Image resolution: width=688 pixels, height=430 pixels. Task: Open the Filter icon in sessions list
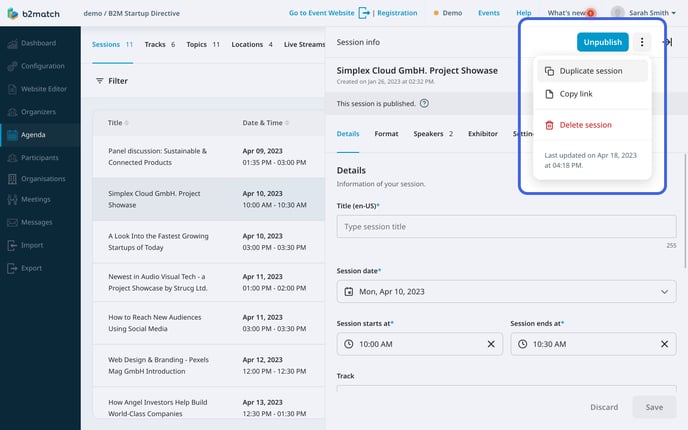coord(100,81)
